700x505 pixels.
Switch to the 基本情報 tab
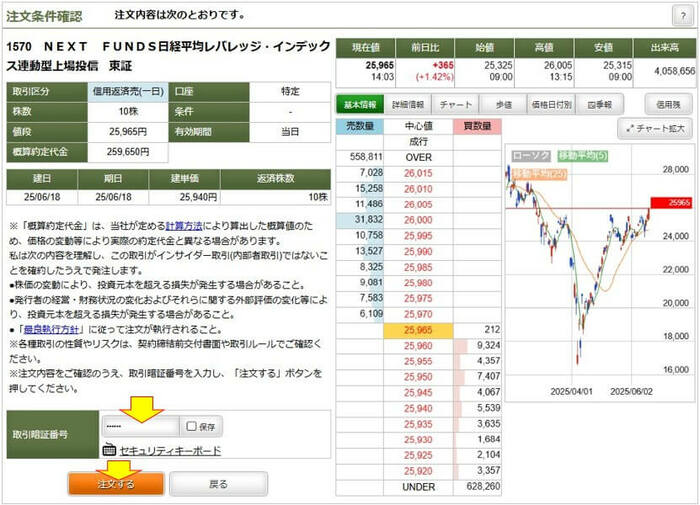click(x=360, y=104)
